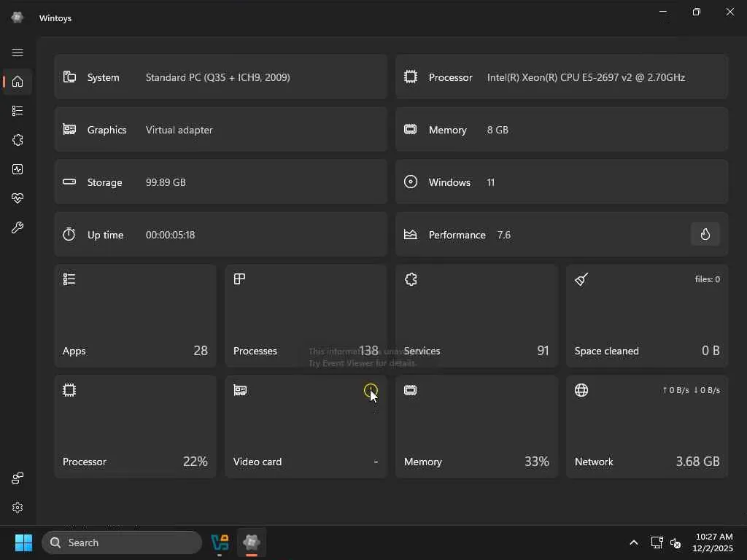Click the globe icon on Network tile

click(x=581, y=390)
